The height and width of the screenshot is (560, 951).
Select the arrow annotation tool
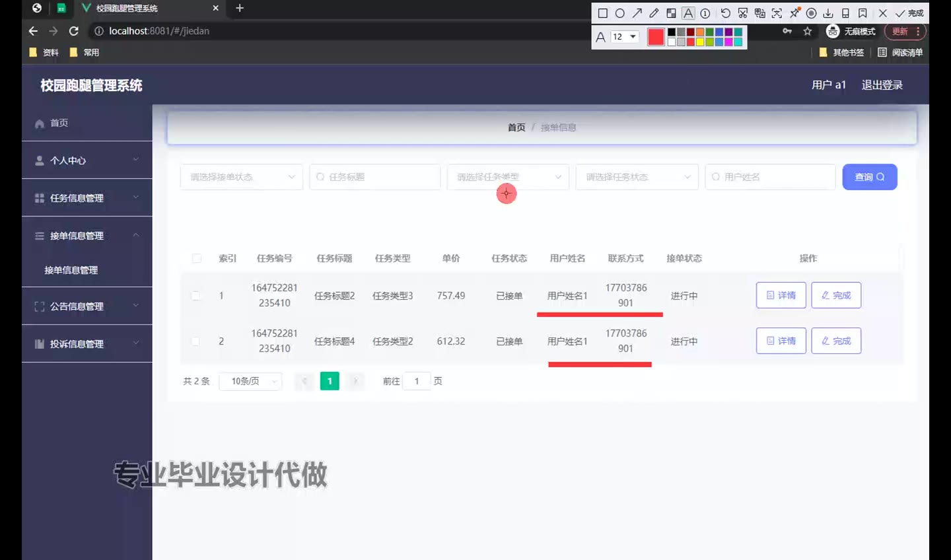pos(637,13)
